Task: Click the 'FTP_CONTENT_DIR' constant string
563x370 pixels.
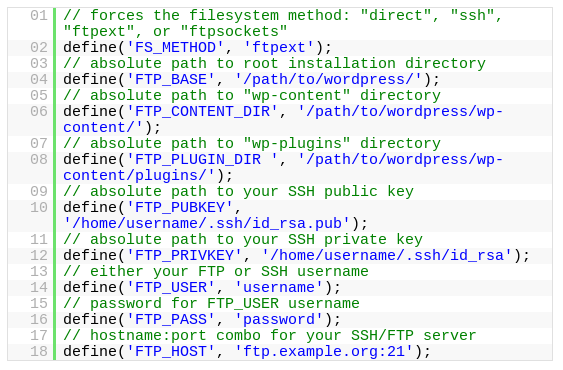Action: click(203, 112)
